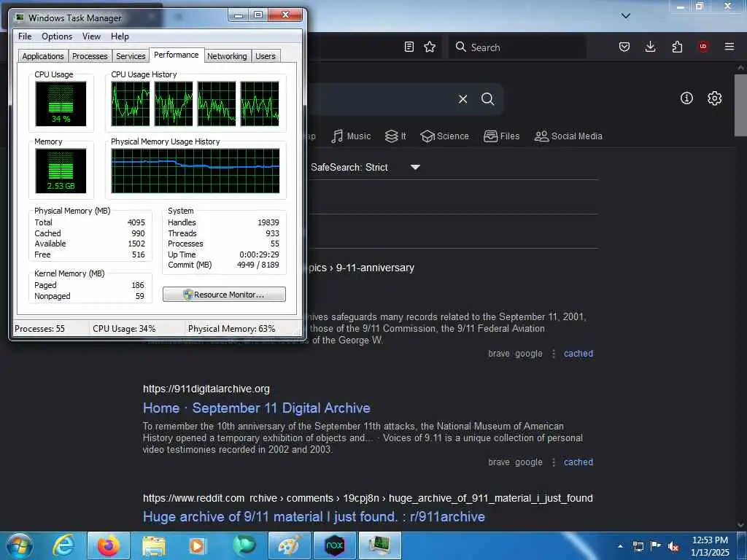This screenshot has width=747, height=560.
Task: Switch to the Networking tab
Action: point(227,55)
